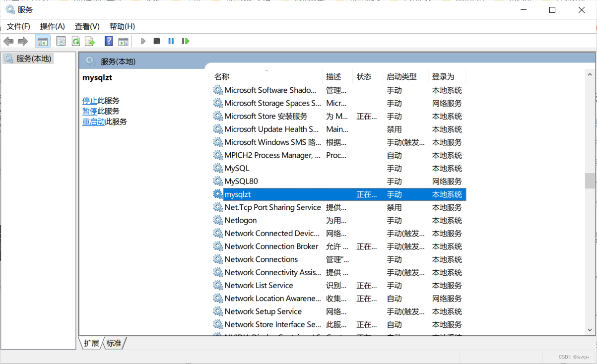Image resolution: width=597 pixels, height=364 pixels.
Task: Click 网络服务 in the MySQL80 row
Action: pyautogui.click(x=447, y=181)
